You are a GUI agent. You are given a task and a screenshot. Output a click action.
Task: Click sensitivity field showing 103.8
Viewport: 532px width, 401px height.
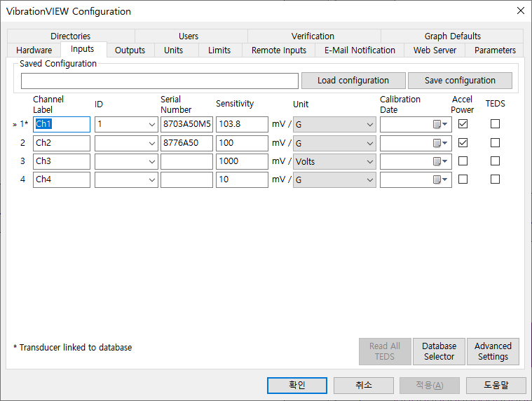point(242,124)
